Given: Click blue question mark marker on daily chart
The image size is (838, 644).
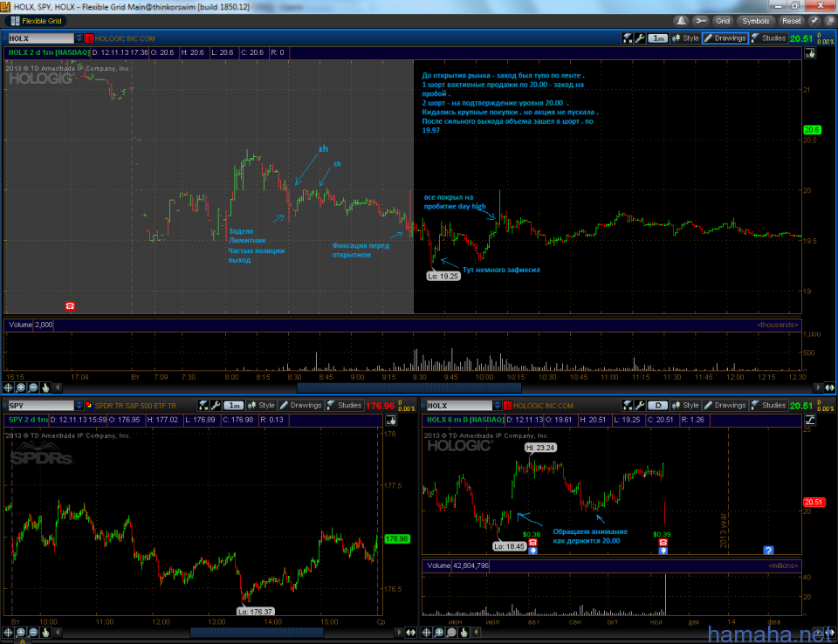Looking at the screenshot, I should point(768,550).
